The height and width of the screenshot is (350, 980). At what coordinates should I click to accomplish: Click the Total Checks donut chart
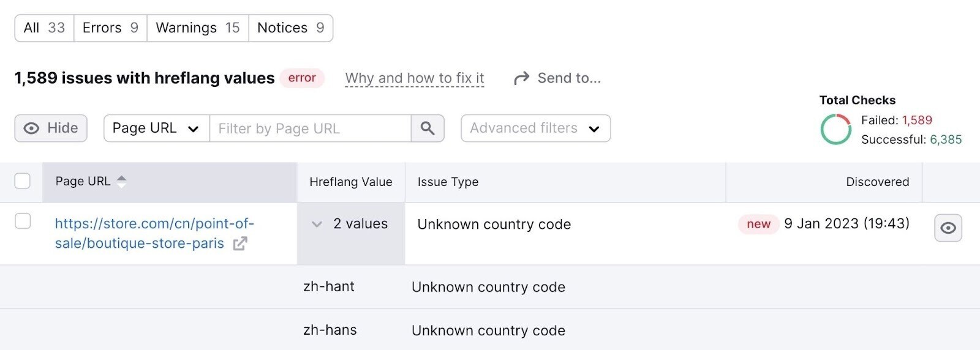[835, 129]
